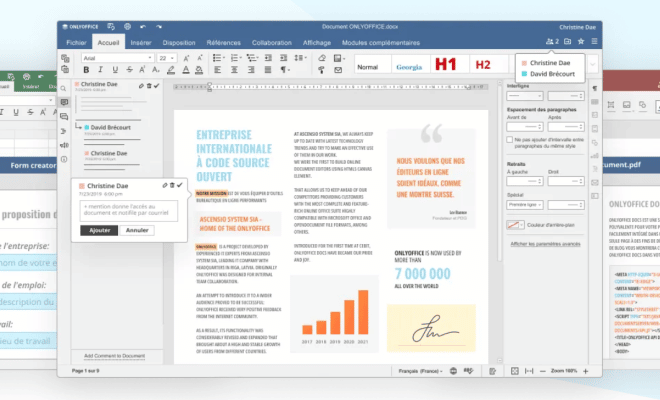Click Add Comment to Document link

click(114, 356)
